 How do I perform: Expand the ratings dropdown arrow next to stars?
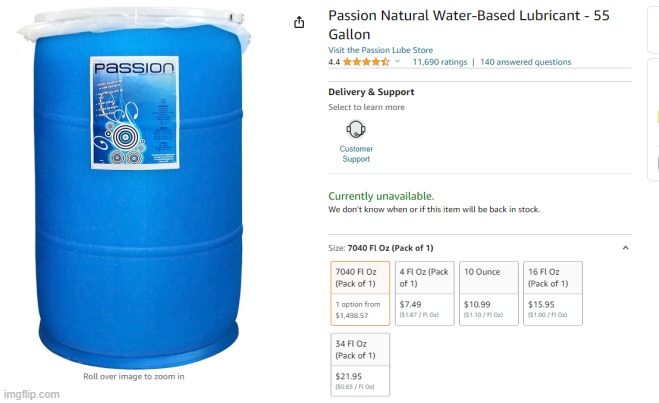point(398,62)
